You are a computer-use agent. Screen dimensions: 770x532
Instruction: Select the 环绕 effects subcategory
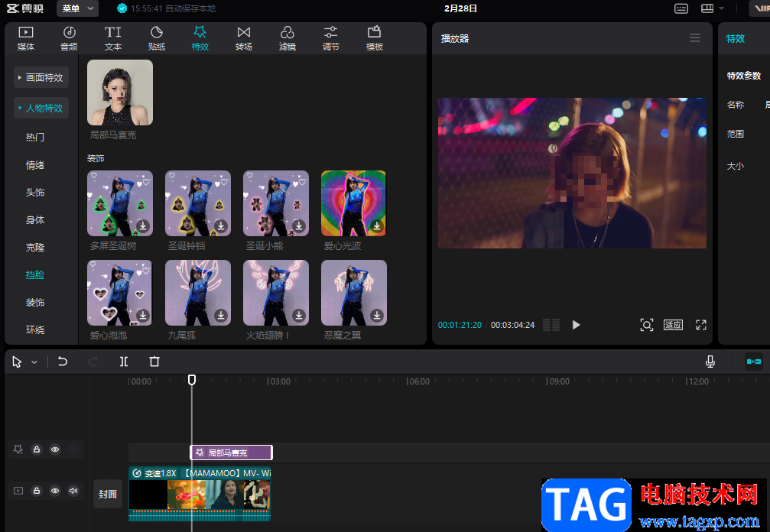(35, 329)
